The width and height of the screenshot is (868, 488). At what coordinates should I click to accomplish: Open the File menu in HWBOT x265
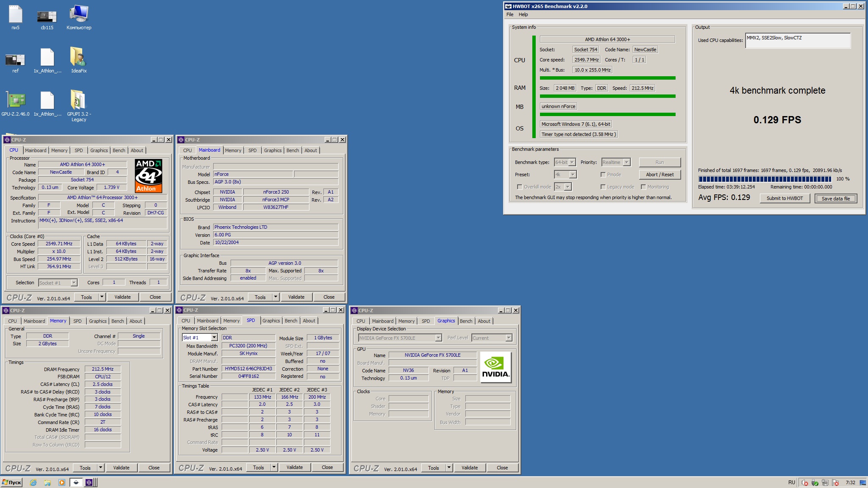(x=510, y=14)
